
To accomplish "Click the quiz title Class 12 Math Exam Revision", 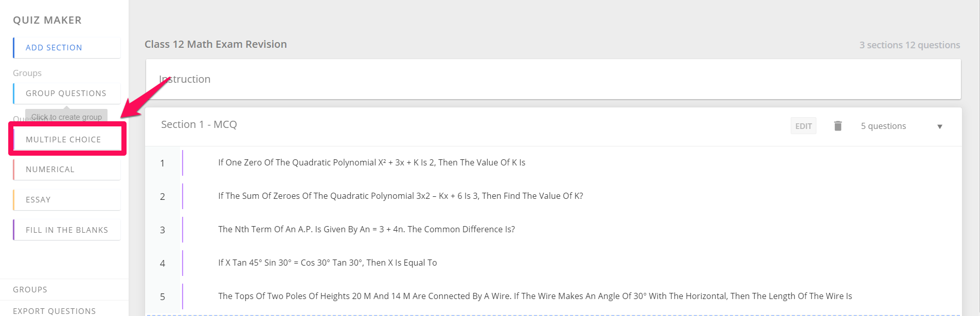I will click(216, 44).
